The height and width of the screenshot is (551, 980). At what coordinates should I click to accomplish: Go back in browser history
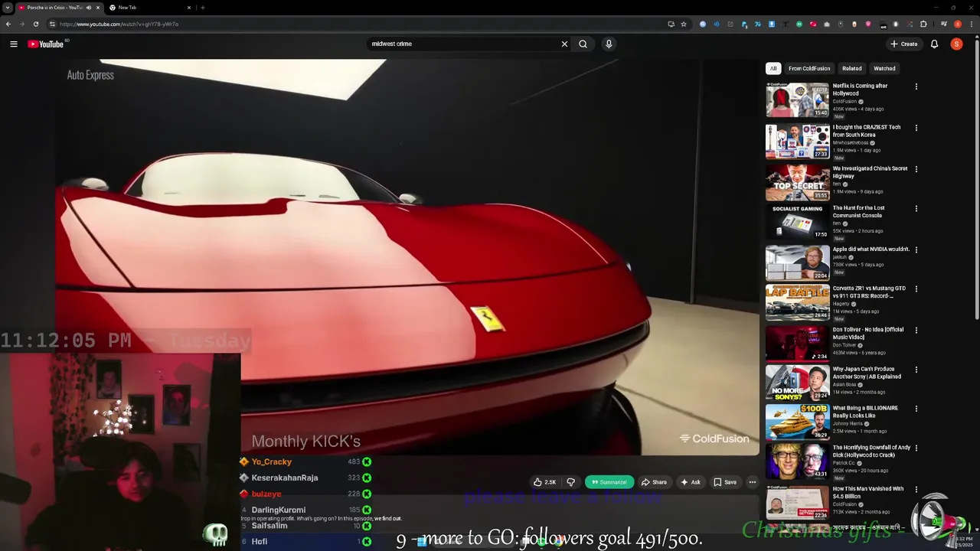pos(8,24)
